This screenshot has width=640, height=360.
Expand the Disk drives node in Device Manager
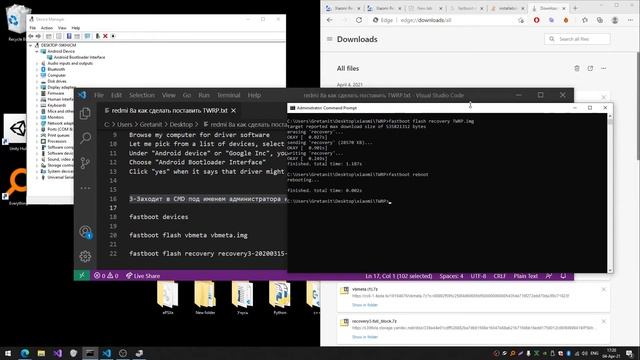[x=37, y=81]
